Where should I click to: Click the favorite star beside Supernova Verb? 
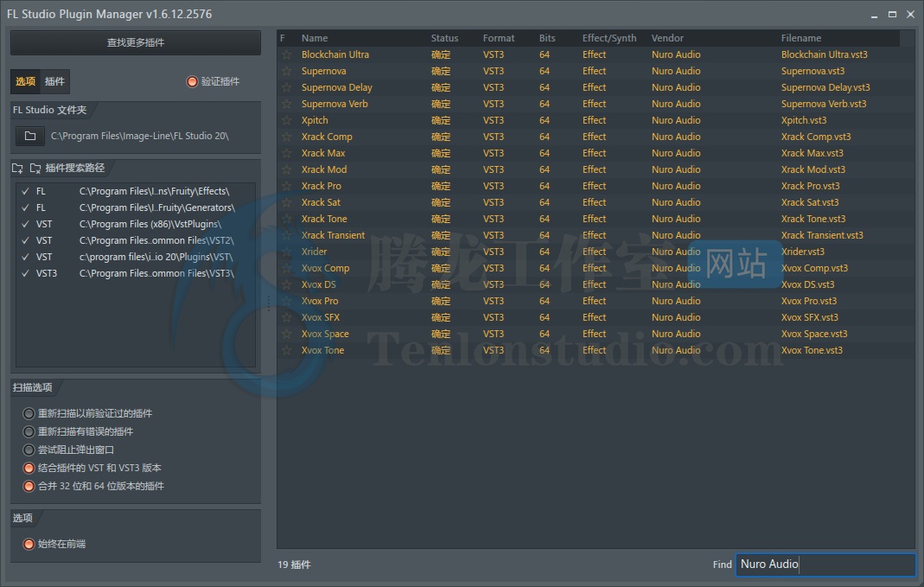(286, 104)
